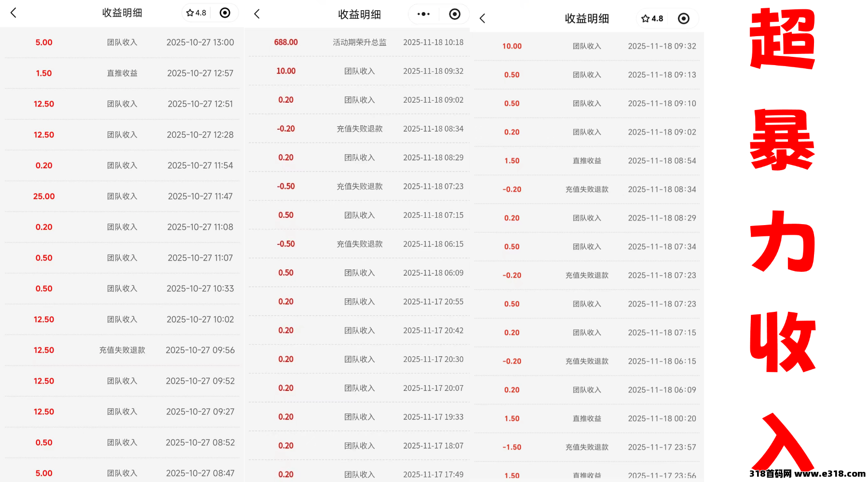Visit the www.e318.com watermark link
This screenshot has width=868, height=482.
click(x=829, y=474)
